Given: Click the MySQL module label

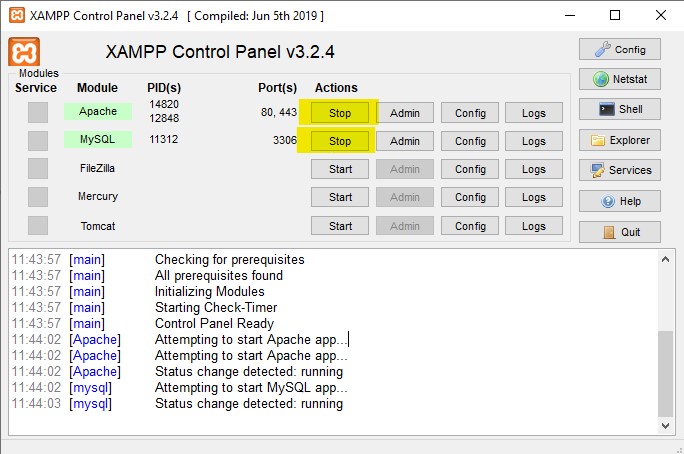Looking at the screenshot, I should (98, 140).
